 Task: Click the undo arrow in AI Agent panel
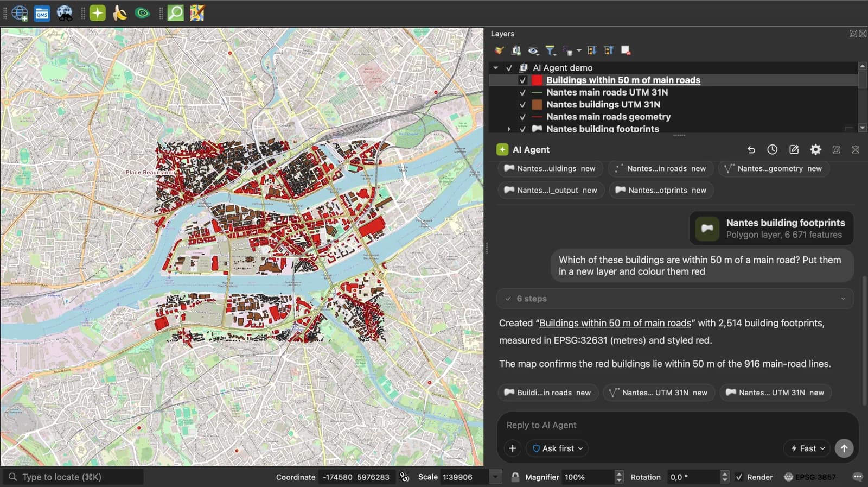click(x=751, y=150)
